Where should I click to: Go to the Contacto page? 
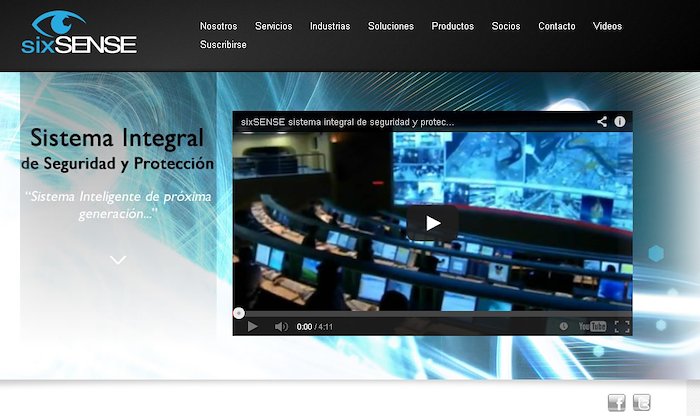[x=557, y=26]
